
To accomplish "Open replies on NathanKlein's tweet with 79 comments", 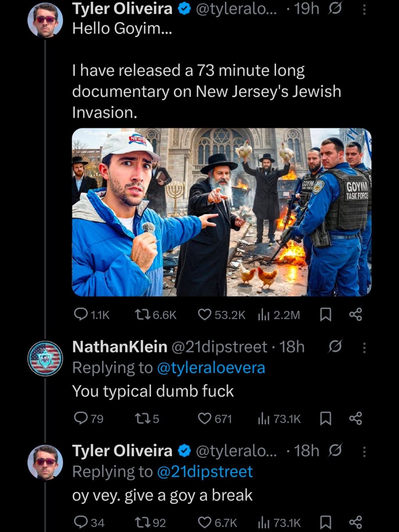I will click(x=81, y=418).
